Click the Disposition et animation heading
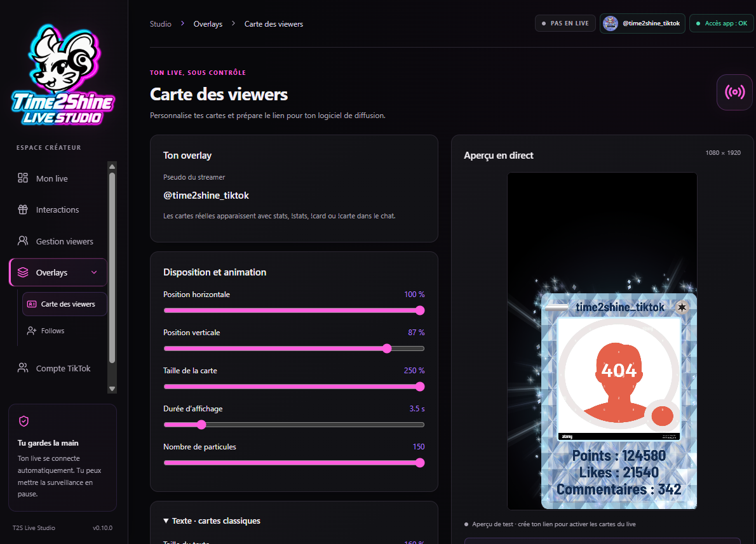The height and width of the screenshot is (544, 756). click(x=215, y=272)
